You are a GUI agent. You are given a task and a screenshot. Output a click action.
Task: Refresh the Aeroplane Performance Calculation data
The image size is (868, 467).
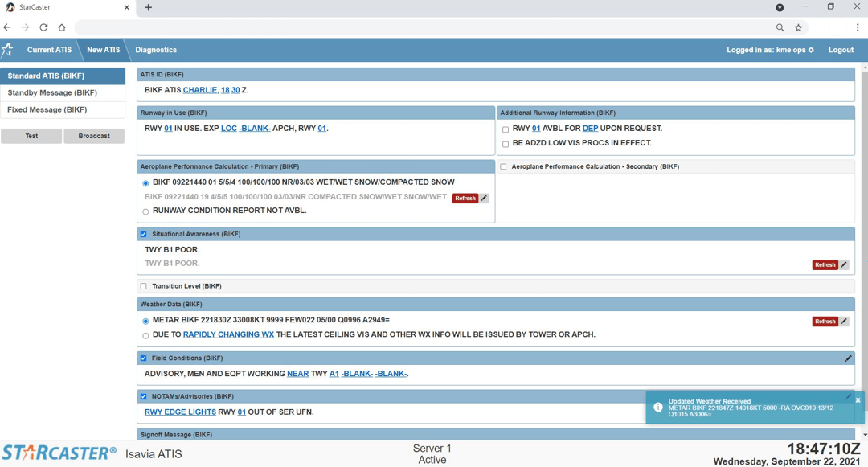(465, 198)
